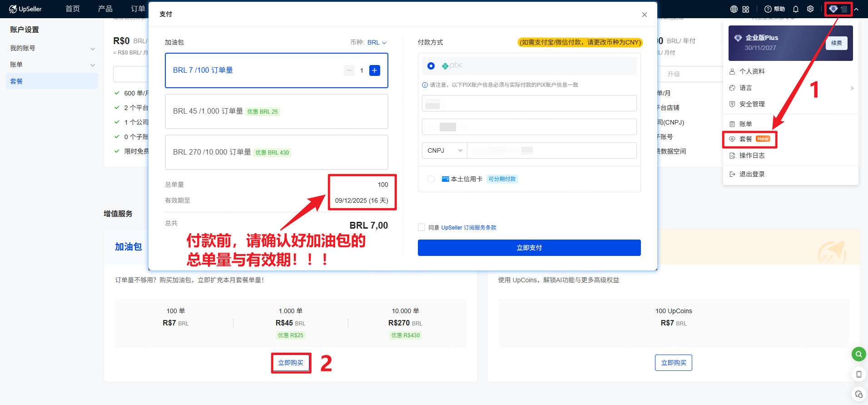Close the payment dialog

click(x=644, y=15)
